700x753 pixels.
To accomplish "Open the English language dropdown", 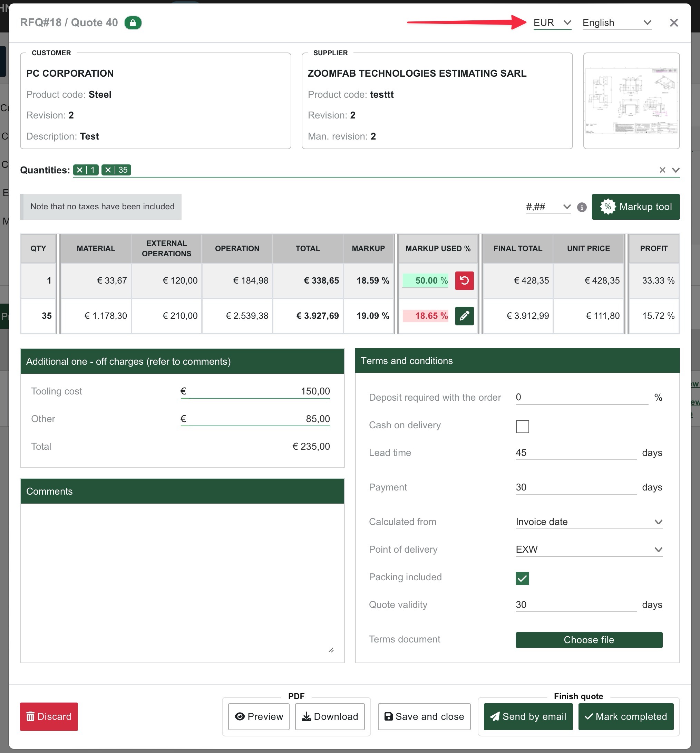I will click(616, 23).
